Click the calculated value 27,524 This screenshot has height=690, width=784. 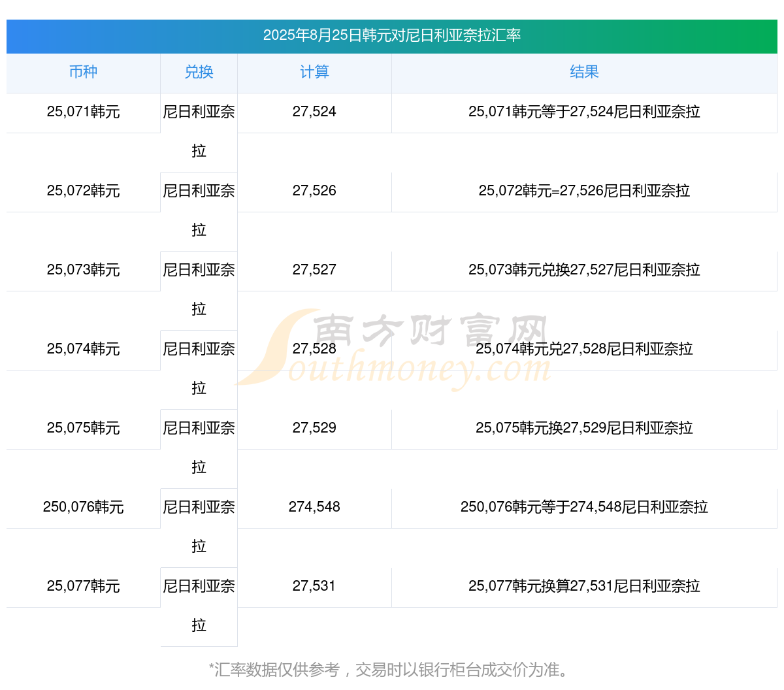314,112
